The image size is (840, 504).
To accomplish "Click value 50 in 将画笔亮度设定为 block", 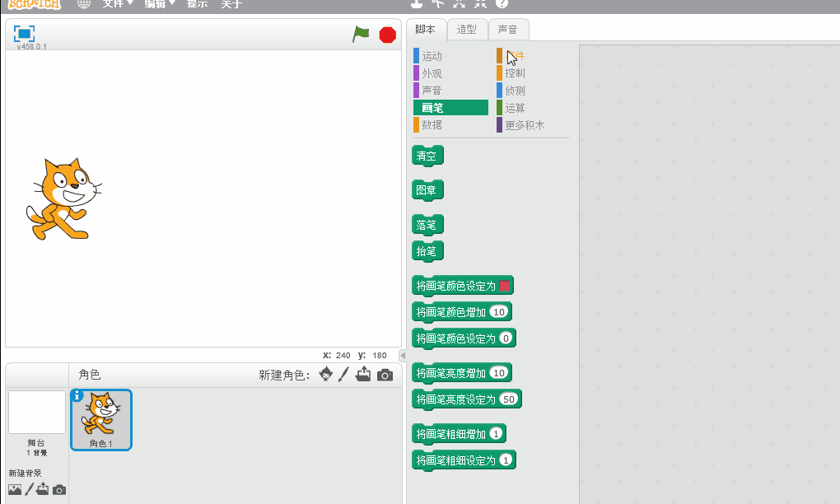I will [x=509, y=399].
